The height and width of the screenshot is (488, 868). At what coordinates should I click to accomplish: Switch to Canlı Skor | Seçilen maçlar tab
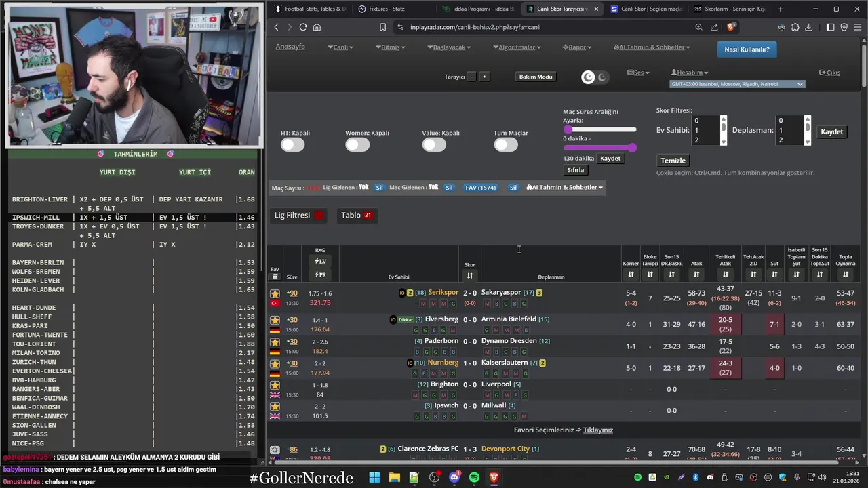click(646, 9)
